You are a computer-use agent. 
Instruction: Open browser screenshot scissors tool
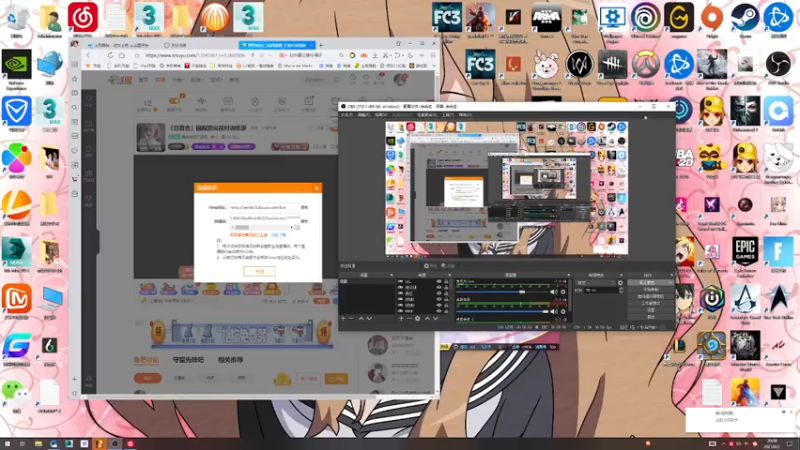point(386,55)
